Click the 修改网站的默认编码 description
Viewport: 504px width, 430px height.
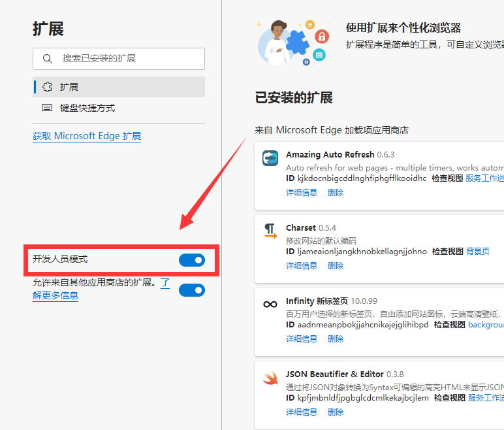pos(321,240)
